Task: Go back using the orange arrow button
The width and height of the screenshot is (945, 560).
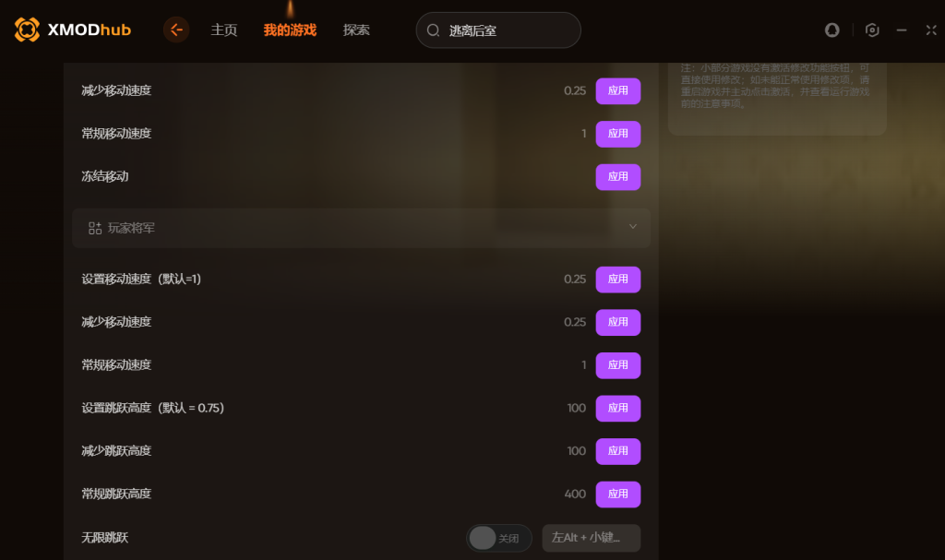Action: [x=176, y=30]
